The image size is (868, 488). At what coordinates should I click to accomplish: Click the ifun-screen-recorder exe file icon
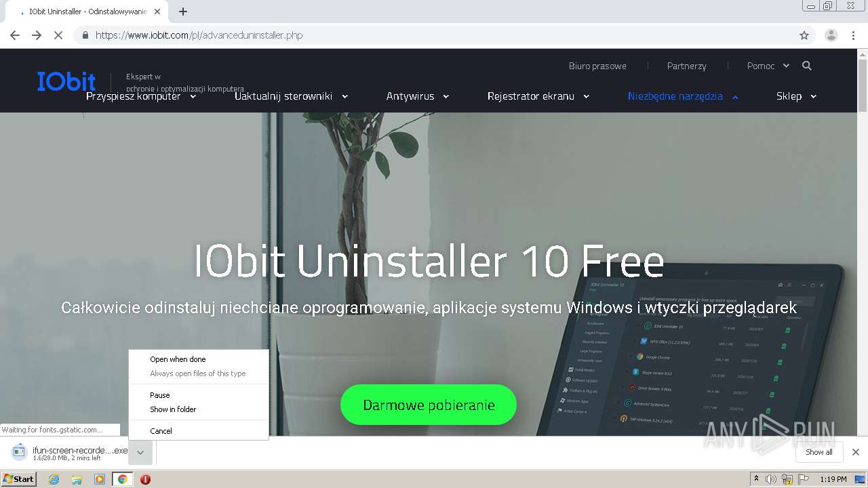pyautogui.click(x=20, y=452)
